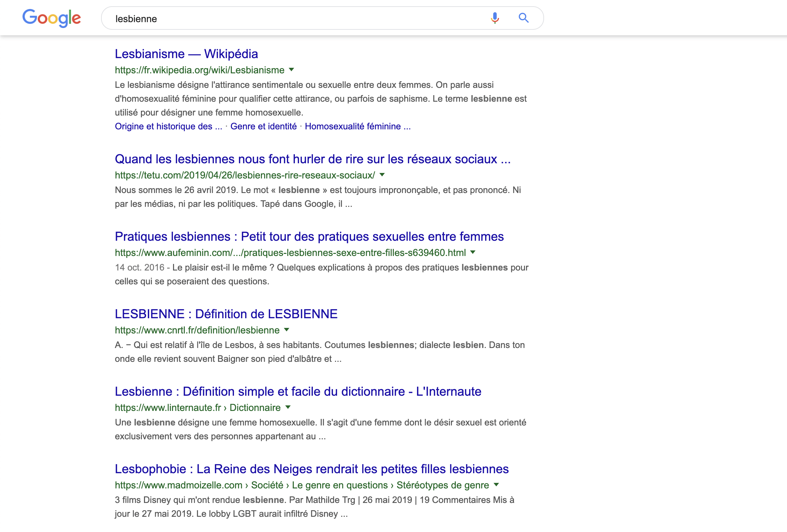The image size is (787, 532).
Task: Click the linternaute.fr › Dictionnaire breadcrumb
Action: [198, 408]
